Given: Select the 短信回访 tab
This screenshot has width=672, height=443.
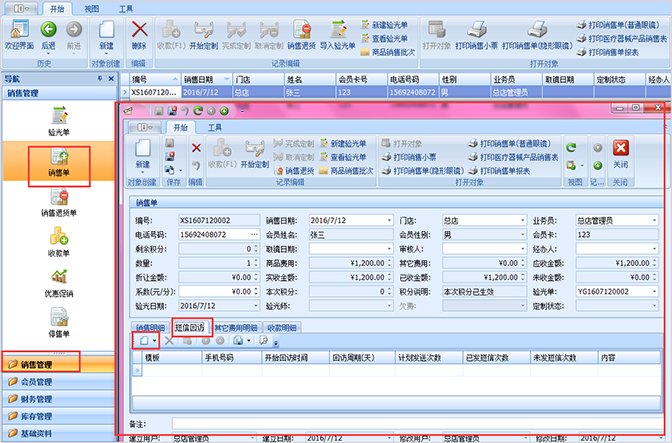Looking at the screenshot, I should pyautogui.click(x=189, y=328).
